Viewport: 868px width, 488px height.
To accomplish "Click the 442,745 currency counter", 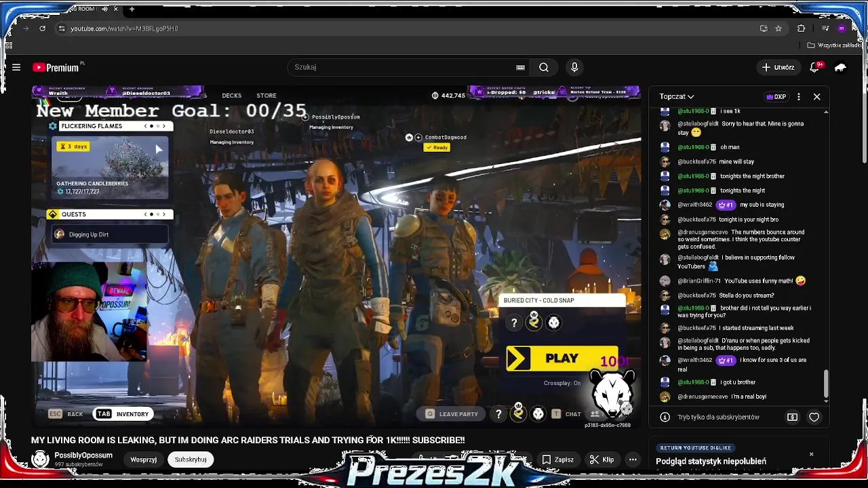I will click(x=448, y=96).
